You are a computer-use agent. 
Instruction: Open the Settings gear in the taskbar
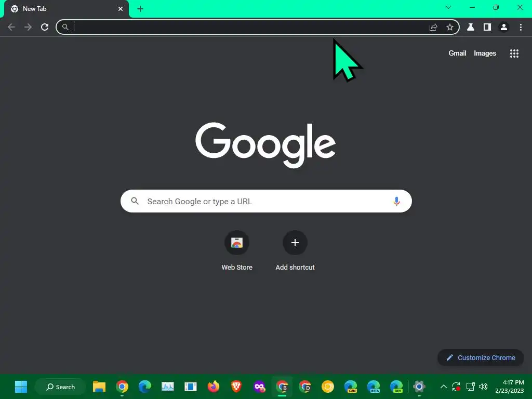(419, 387)
